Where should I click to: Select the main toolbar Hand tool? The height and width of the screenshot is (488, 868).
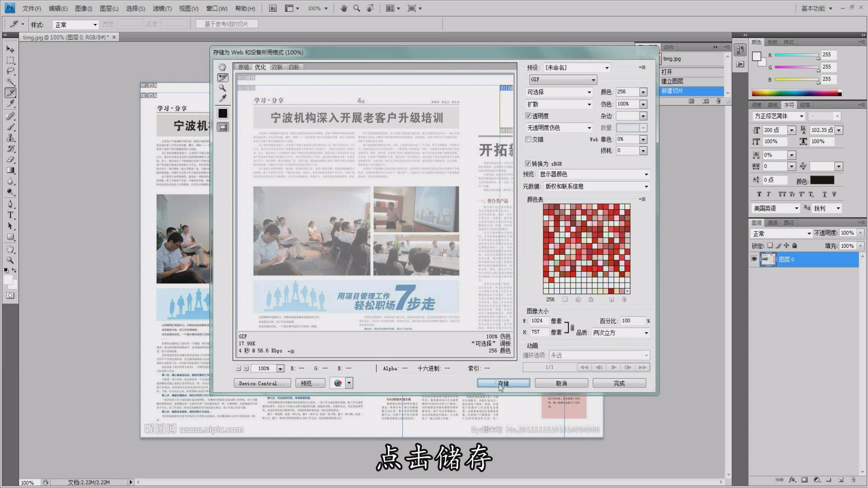click(10, 249)
